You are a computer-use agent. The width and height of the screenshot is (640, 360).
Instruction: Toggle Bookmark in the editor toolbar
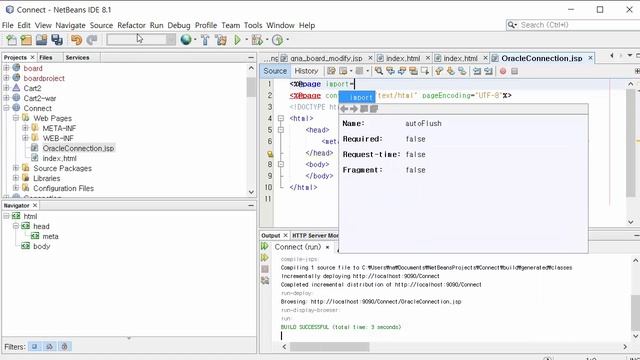tap(462, 71)
